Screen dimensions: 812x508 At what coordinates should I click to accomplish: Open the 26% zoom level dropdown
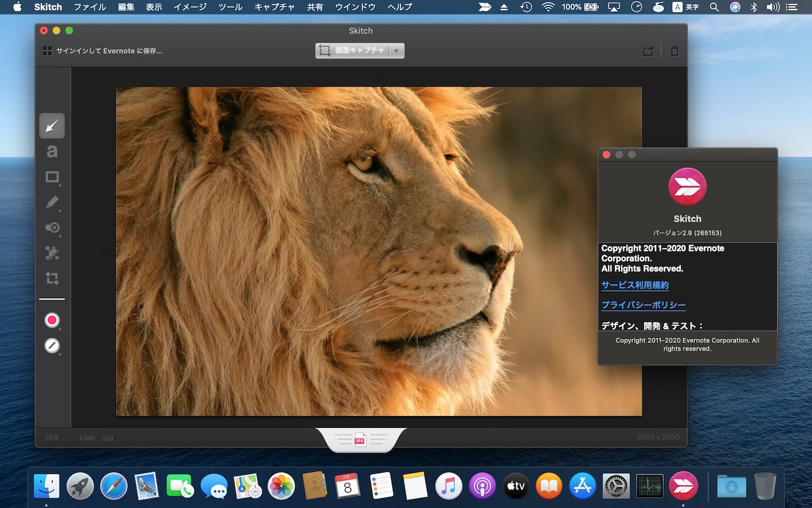(x=54, y=437)
